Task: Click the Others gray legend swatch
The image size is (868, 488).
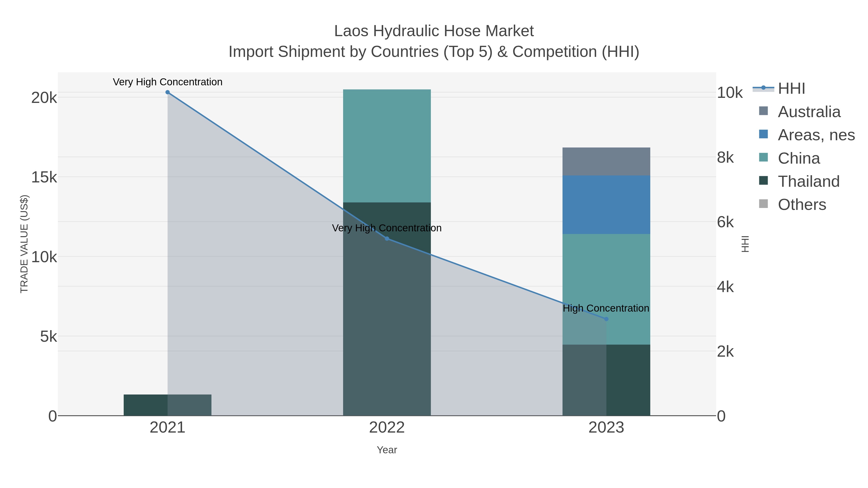Action: (764, 204)
